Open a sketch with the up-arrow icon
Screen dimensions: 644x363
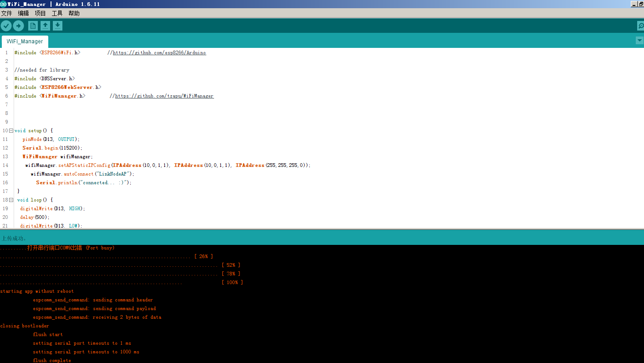(x=45, y=26)
